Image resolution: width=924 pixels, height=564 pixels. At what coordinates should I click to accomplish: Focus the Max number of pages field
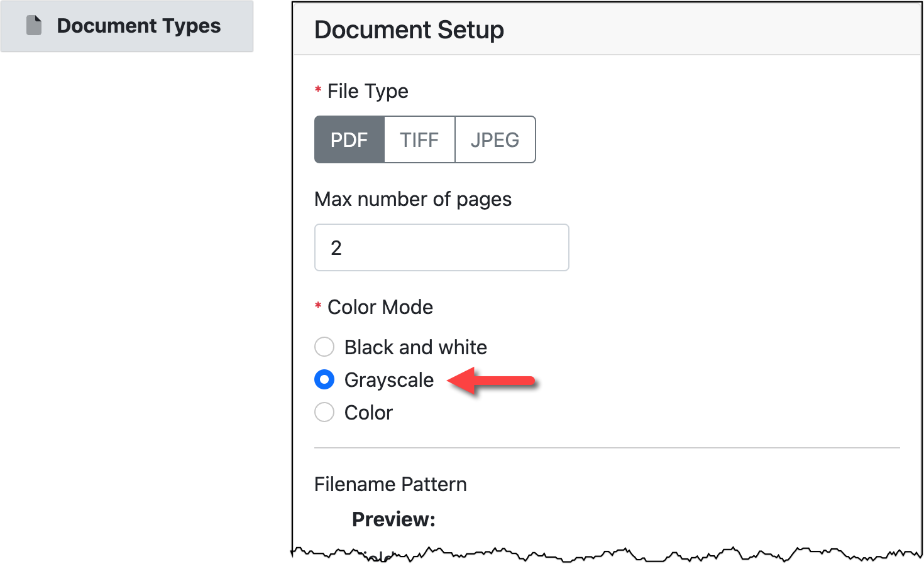pyautogui.click(x=441, y=247)
